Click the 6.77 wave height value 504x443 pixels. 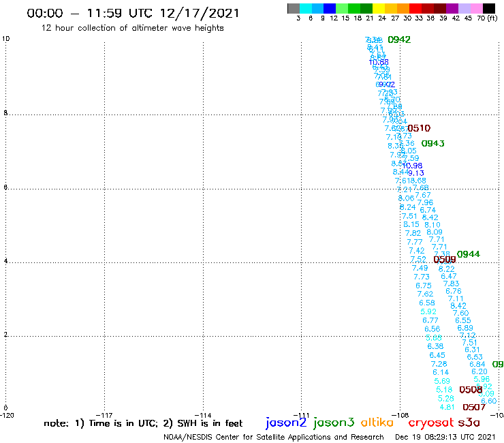[x=430, y=320]
